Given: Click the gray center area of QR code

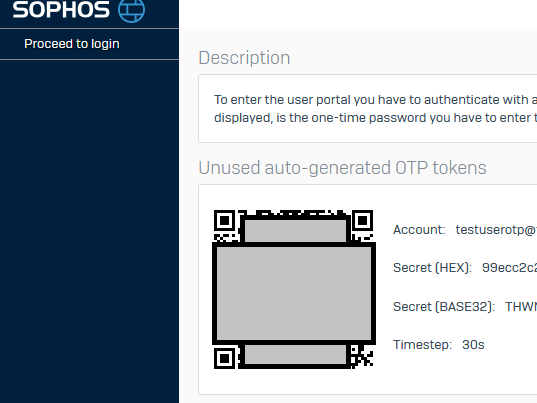Looking at the screenshot, I should coord(294,293).
